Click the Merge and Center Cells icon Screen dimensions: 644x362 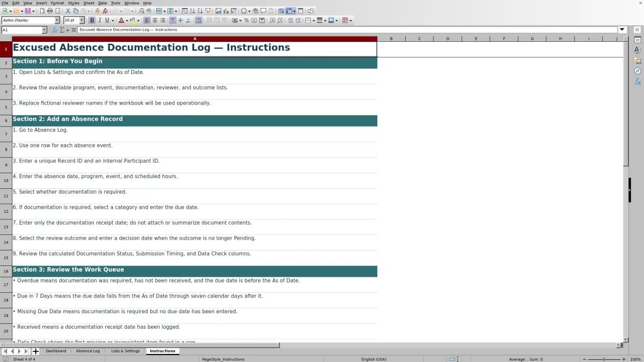tap(209, 20)
